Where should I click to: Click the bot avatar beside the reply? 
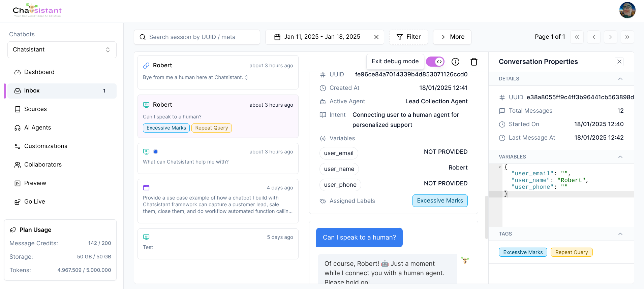(465, 260)
